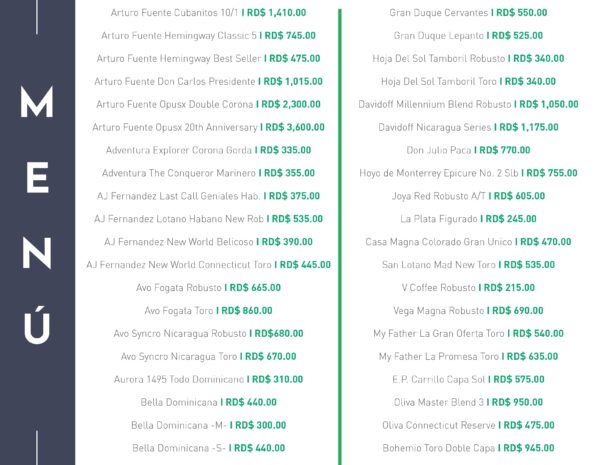Click Davidoff Millennium Blend Robusto line
Screen dimensions: 605x465
[x=468, y=104]
